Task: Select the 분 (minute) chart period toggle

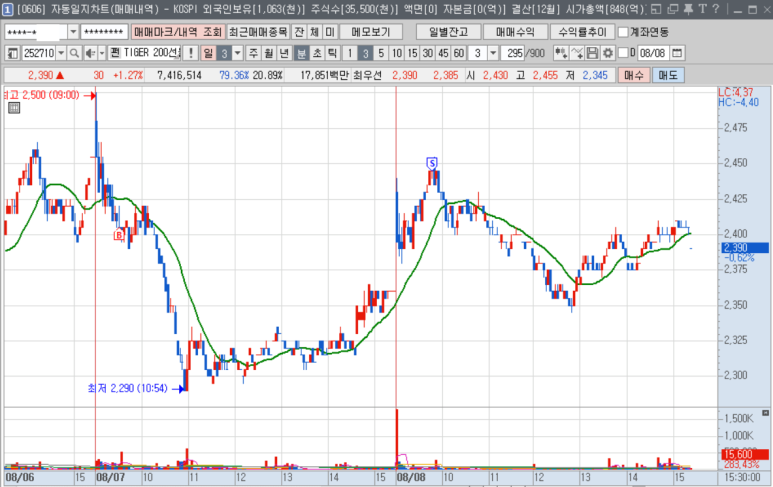Action: point(302,53)
